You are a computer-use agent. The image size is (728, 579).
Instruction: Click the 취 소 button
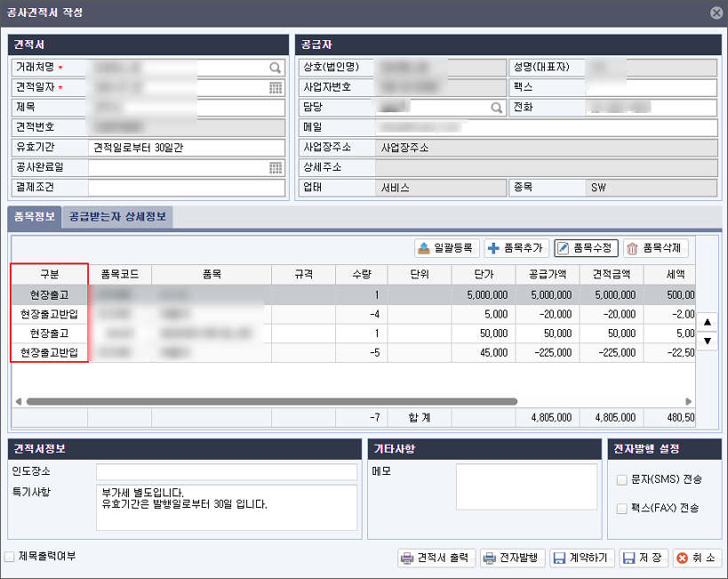pyautogui.click(x=698, y=558)
